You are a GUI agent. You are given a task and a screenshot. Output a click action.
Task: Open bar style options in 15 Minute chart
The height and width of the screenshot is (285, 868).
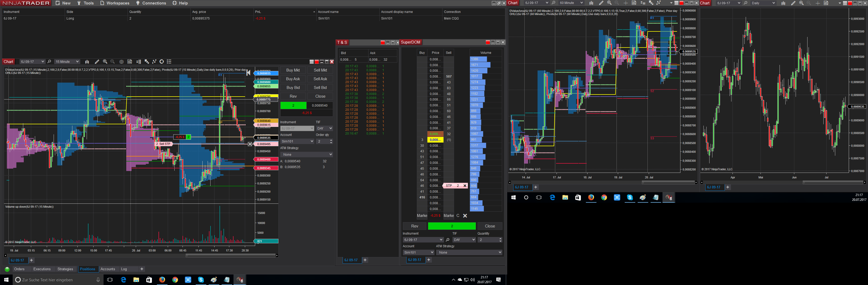click(87, 61)
